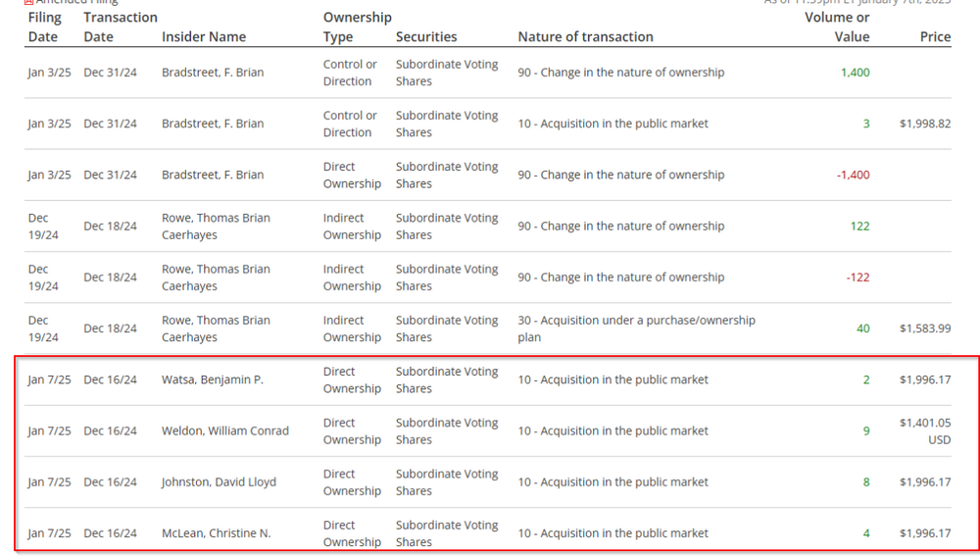Select insider name Watsa, Benjamin P.

tap(213, 379)
